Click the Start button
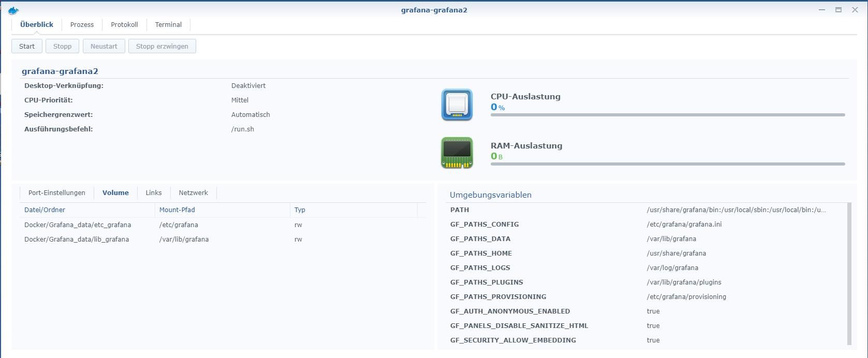868x358 pixels. point(27,46)
